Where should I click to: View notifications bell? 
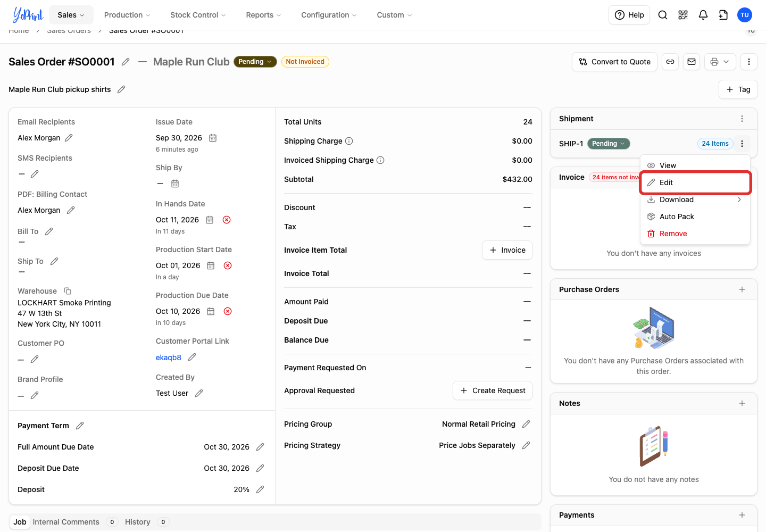click(x=703, y=15)
